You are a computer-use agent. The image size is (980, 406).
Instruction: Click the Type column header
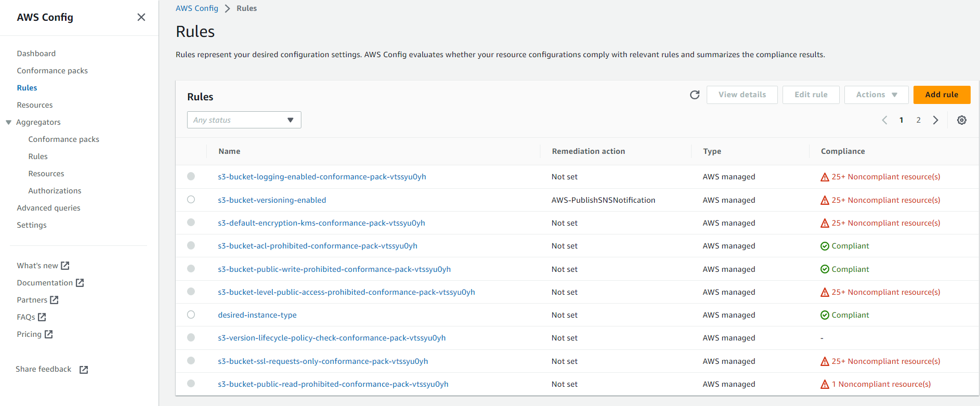point(712,151)
